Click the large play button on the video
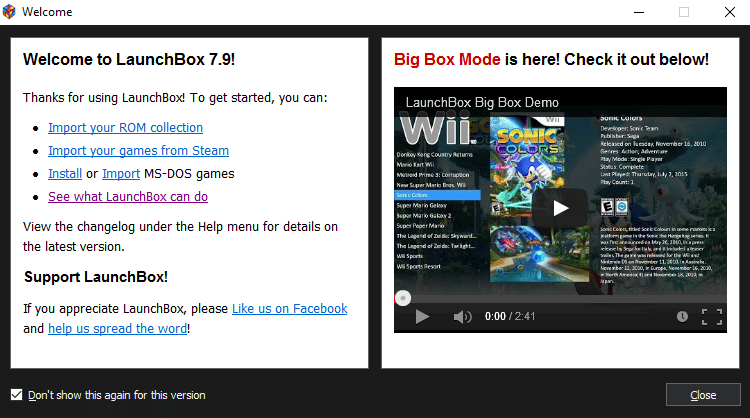The width and height of the screenshot is (750, 418). tap(560, 208)
